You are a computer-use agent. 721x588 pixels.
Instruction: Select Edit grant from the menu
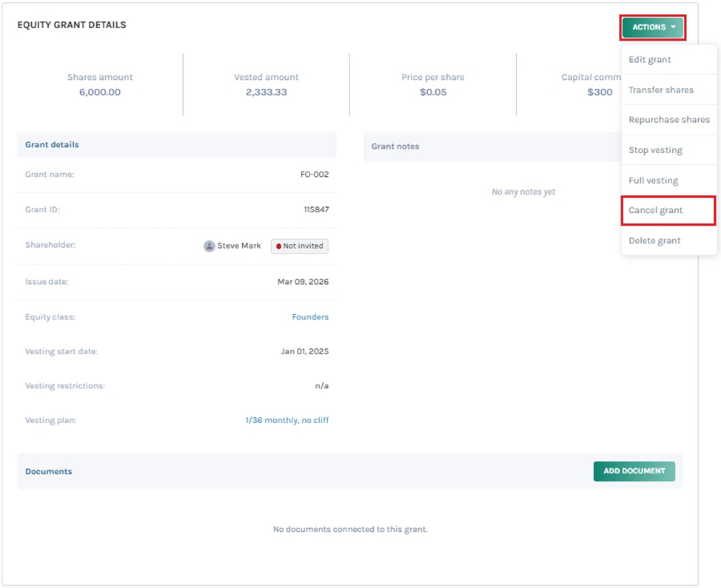pyautogui.click(x=649, y=60)
